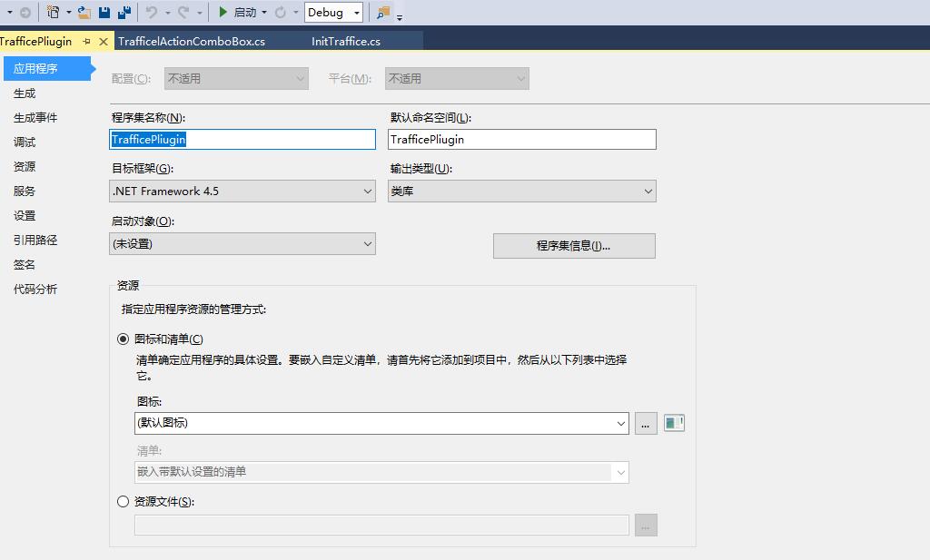930x560 pixels.
Task: Click the 默认命名空间 text field
Action: [522, 139]
